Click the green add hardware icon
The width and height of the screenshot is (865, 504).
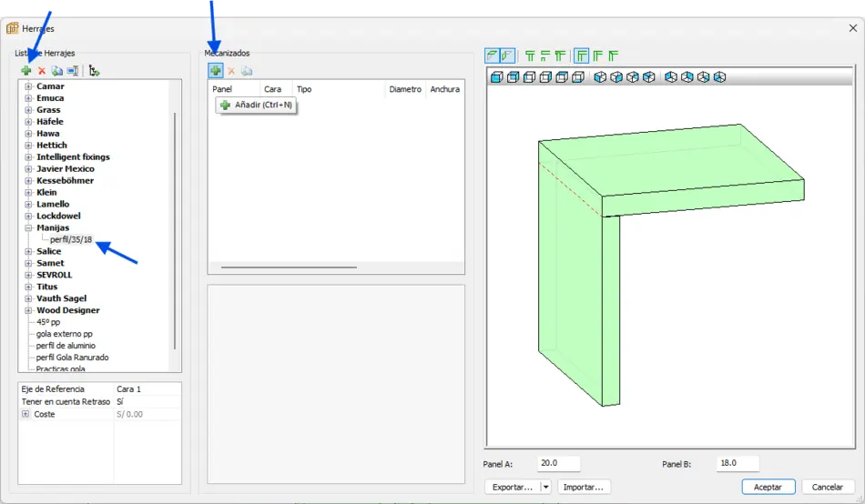coord(26,71)
